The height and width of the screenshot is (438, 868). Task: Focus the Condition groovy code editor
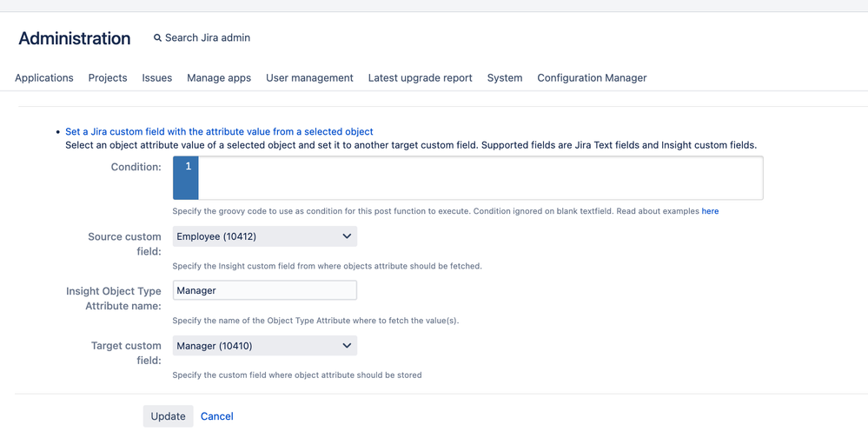[480, 178]
